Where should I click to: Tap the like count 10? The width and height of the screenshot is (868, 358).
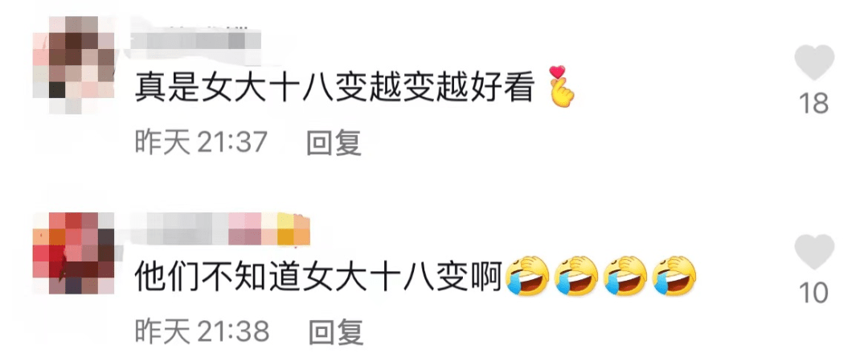click(814, 293)
